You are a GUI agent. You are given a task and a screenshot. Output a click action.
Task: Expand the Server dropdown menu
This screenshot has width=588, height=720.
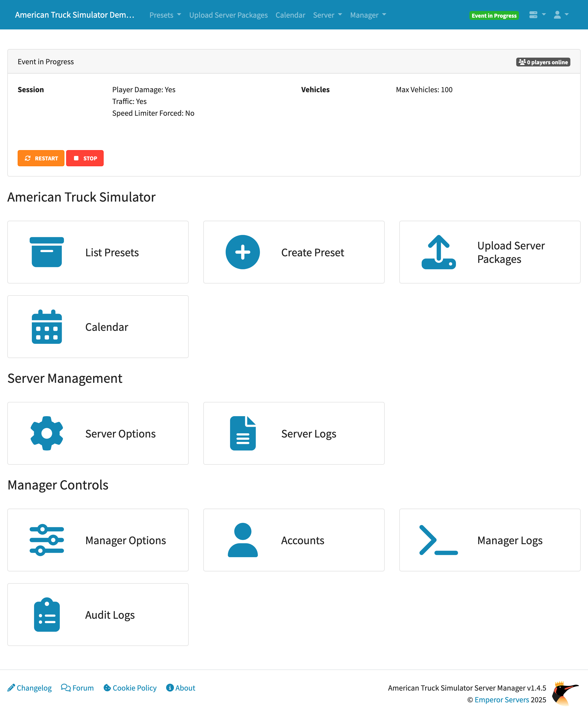[x=327, y=15]
